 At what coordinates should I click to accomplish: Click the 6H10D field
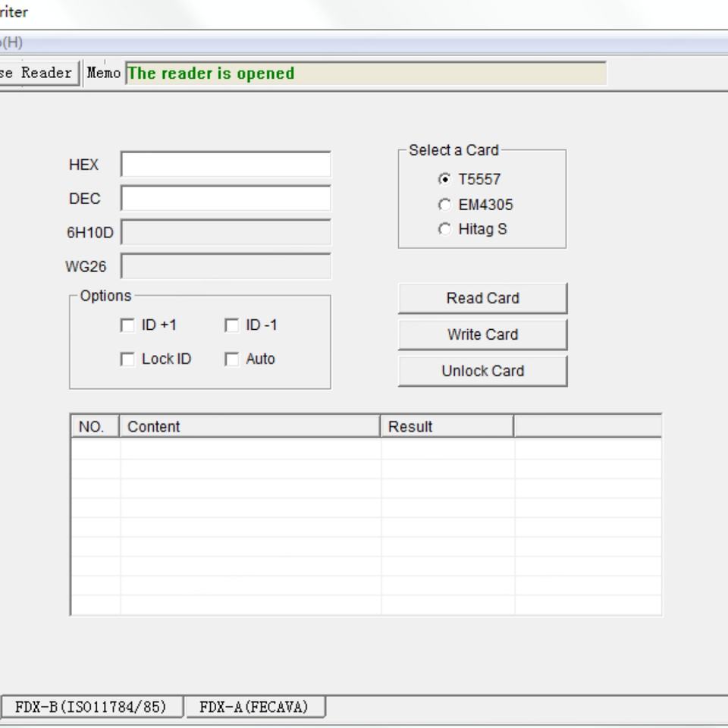click(226, 232)
